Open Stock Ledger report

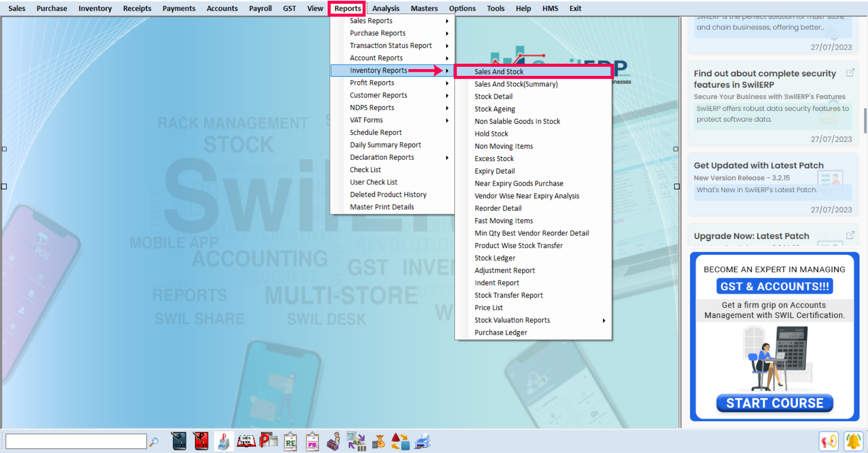533,258
